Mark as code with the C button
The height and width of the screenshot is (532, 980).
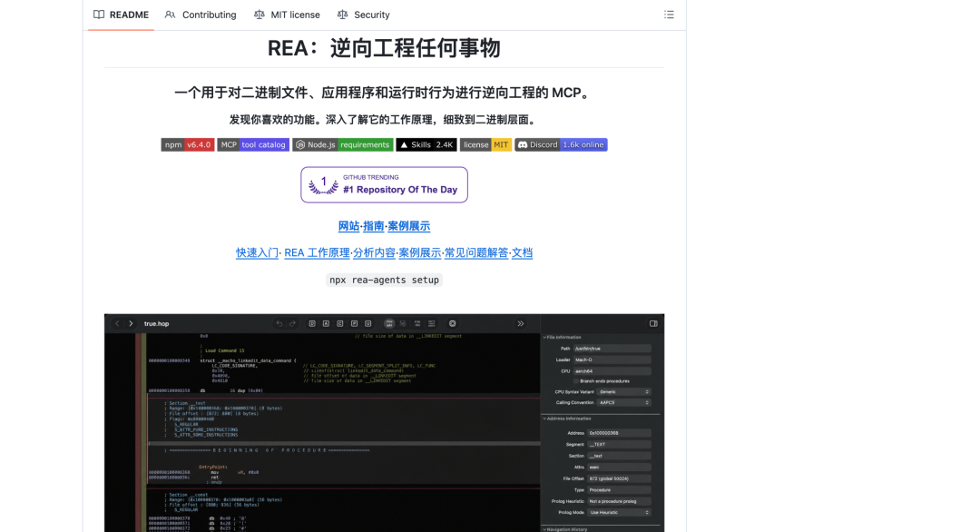pos(340,323)
